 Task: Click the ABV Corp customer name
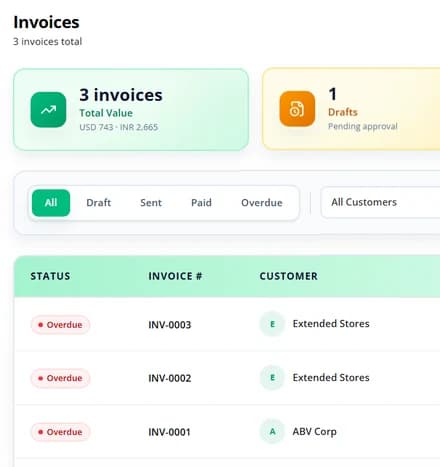(x=314, y=432)
